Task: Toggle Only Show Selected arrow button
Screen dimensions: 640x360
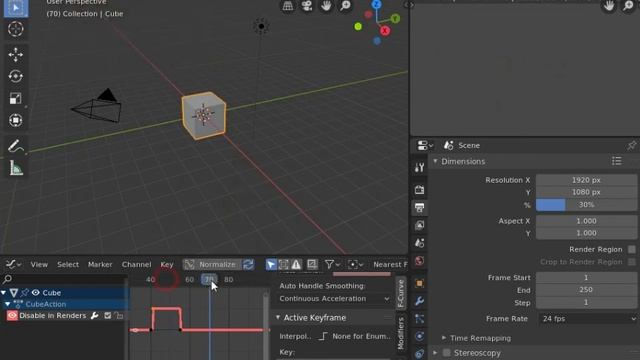Action: coord(271,264)
